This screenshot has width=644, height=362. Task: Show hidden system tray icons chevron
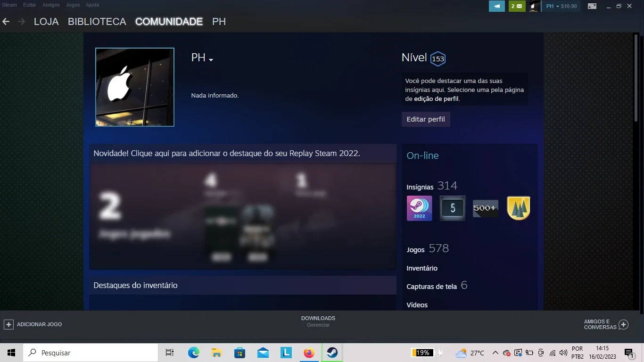[495, 353]
